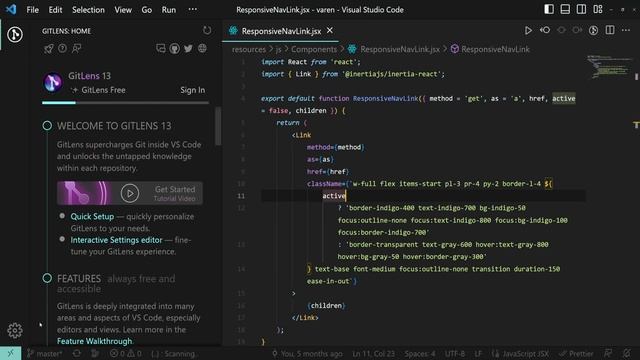The image size is (640, 360).
Task: Split the editor right
Action: 610,31
